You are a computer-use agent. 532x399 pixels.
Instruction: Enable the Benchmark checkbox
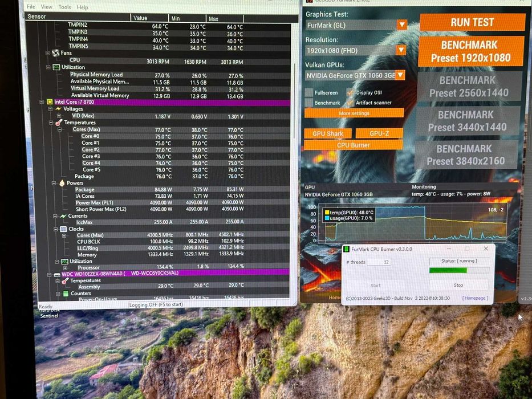pos(308,103)
